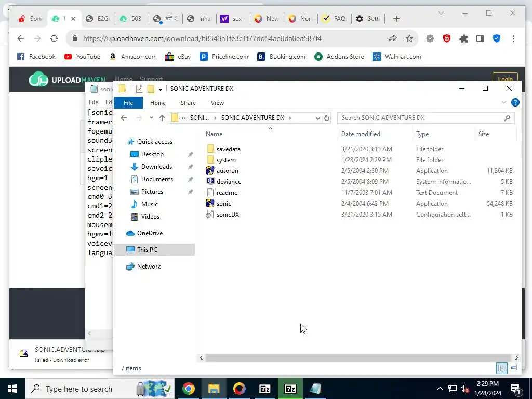Open Chrome extensions puzzle icon
Viewport: 532px width, 399px height.
point(463,38)
